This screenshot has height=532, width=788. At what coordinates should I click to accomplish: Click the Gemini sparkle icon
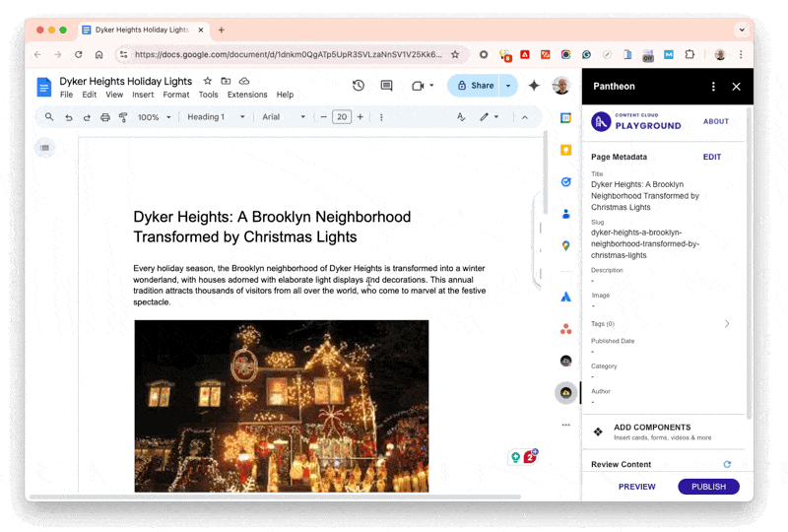point(534,86)
